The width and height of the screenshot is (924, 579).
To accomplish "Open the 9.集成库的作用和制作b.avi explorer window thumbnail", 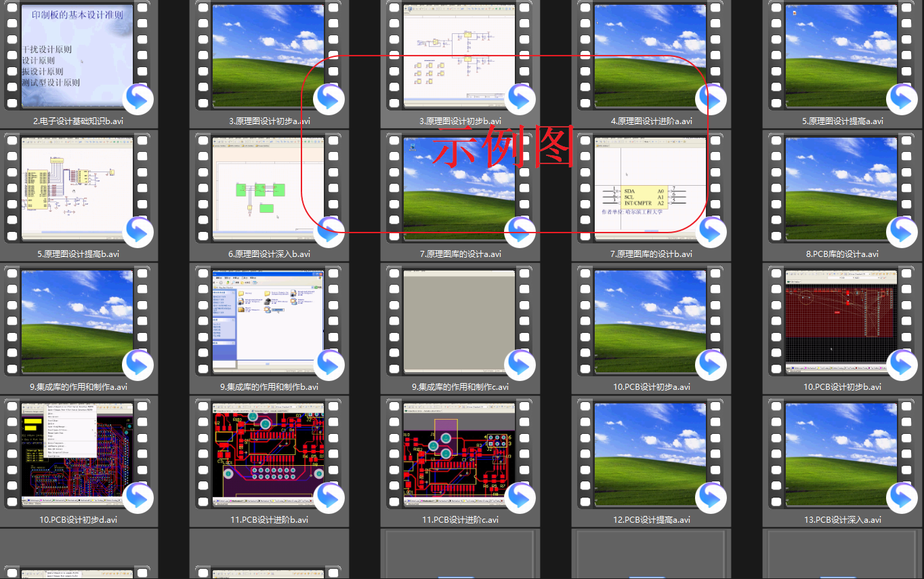I will 268,321.
